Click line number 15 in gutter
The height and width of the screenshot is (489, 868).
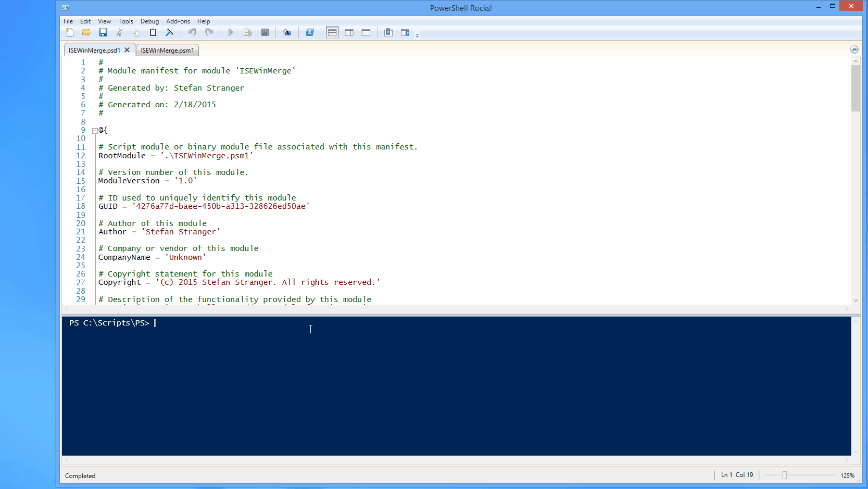[x=81, y=181]
